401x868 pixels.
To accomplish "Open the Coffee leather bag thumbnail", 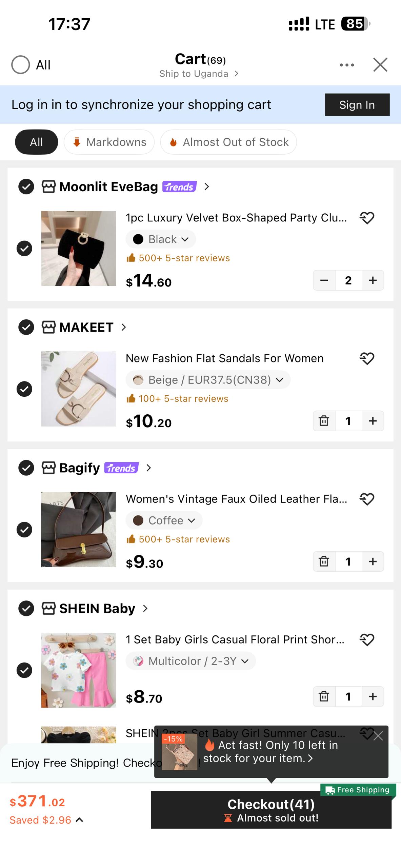I will point(79,530).
